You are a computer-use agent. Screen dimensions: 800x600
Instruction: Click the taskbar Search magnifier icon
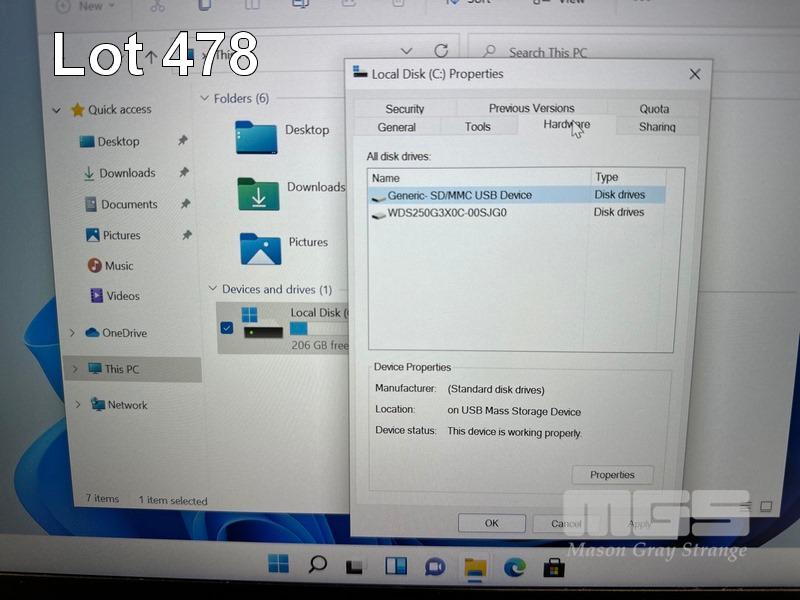pyautogui.click(x=317, y=564)
